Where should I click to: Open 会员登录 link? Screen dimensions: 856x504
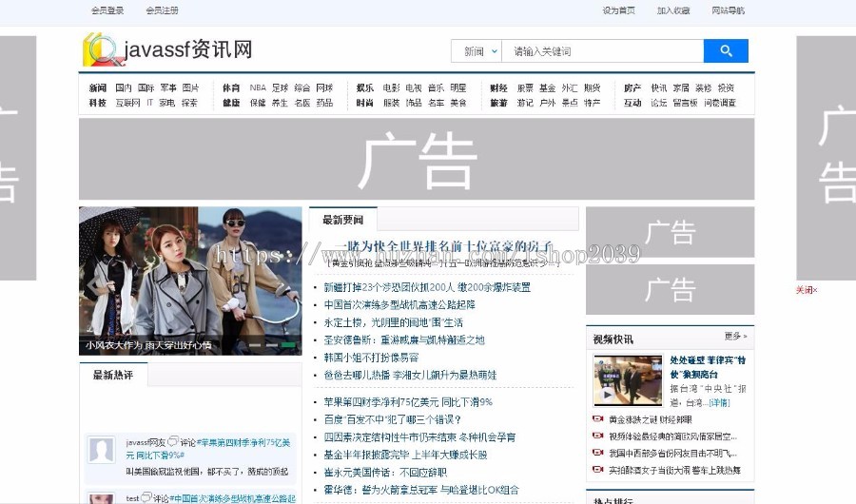click(107, 10)
